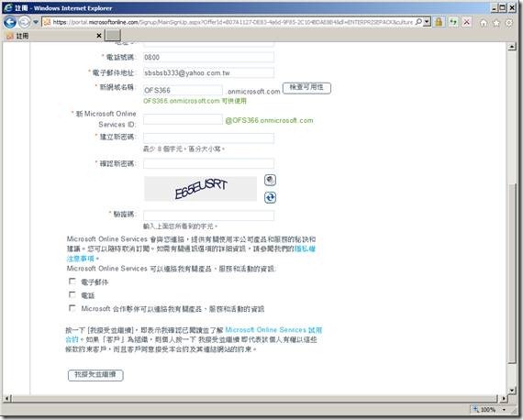Viewport: 523px width, 420px height.
Task: Click the URL in the address bar
Action: pos(232,22)
